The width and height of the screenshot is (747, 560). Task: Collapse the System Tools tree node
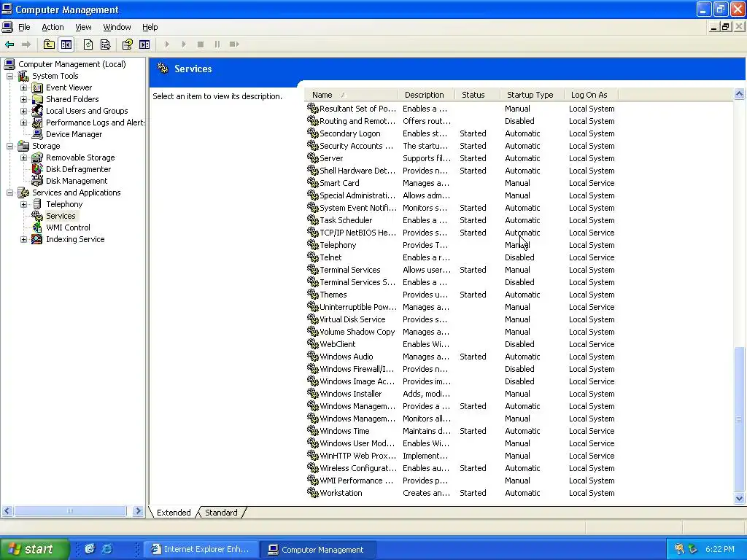pyautogui.click(x=9, y=76)
